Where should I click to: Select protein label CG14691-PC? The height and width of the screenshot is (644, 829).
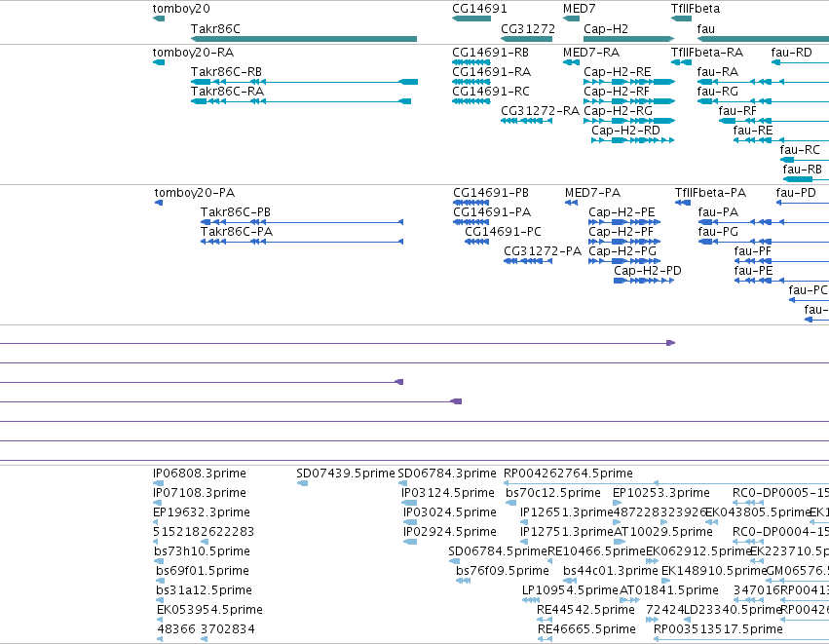coord(503,232)
